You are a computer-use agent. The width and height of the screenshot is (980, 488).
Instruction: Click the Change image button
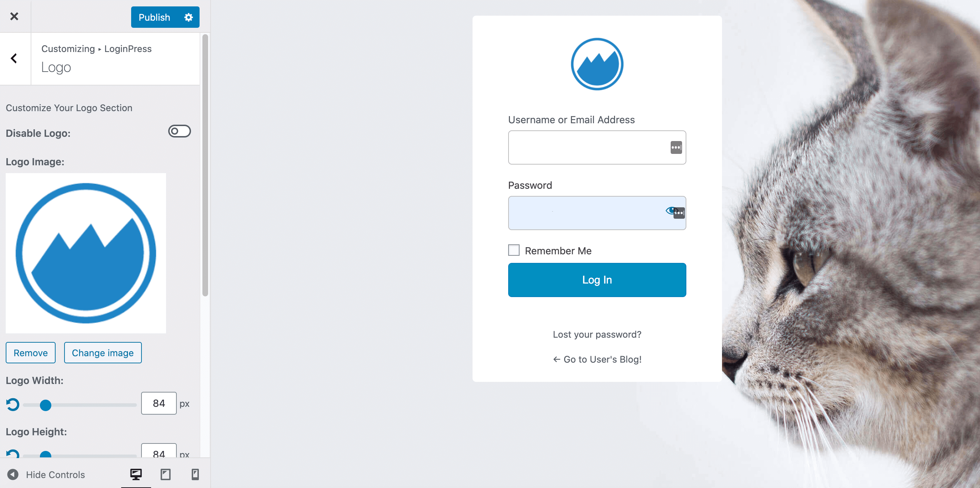(x=103, y=353)
